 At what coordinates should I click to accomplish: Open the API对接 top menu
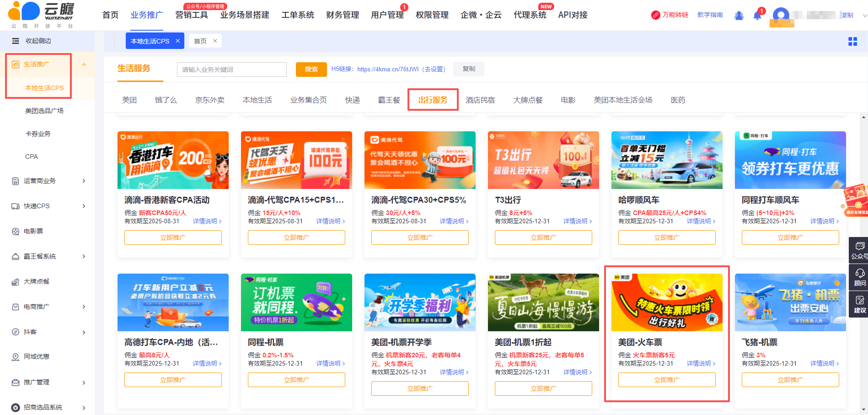(x=573, y=15)
